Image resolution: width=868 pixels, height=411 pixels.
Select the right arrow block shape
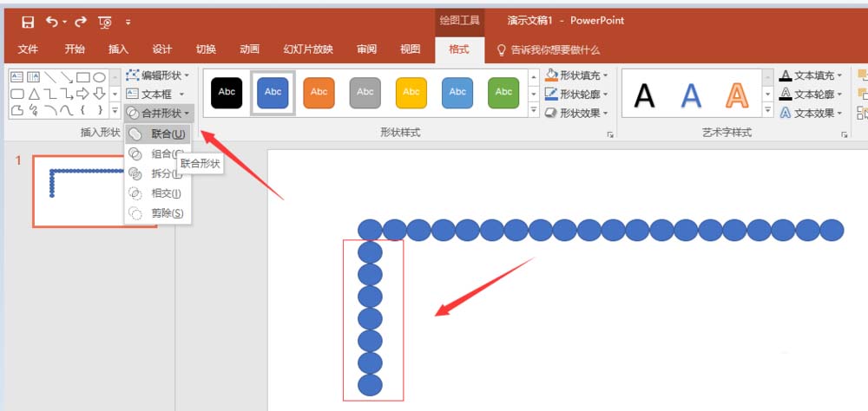(83, 94)
